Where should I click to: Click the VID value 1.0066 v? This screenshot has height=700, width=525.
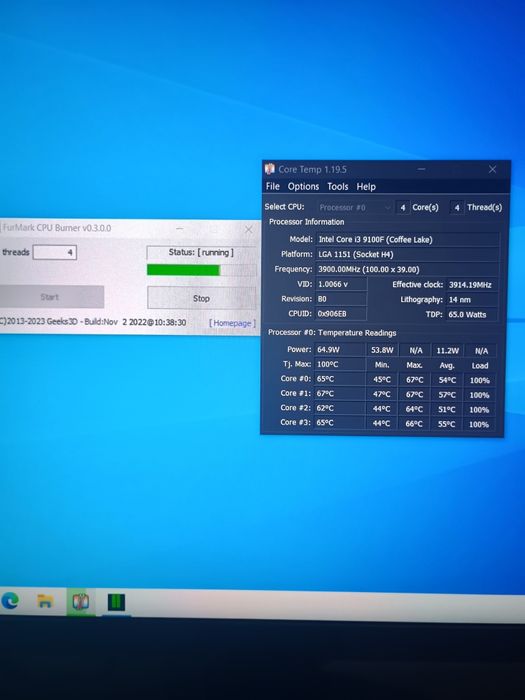point(341,284)
